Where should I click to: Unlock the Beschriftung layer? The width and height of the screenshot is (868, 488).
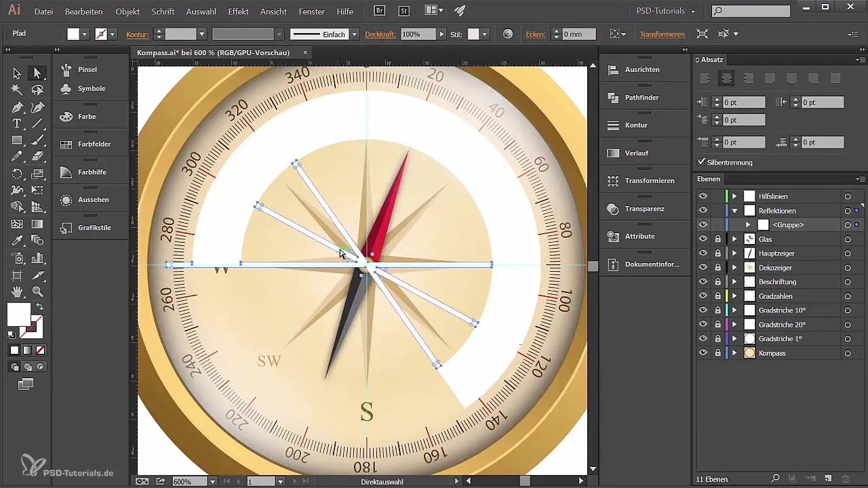point(718,281)
